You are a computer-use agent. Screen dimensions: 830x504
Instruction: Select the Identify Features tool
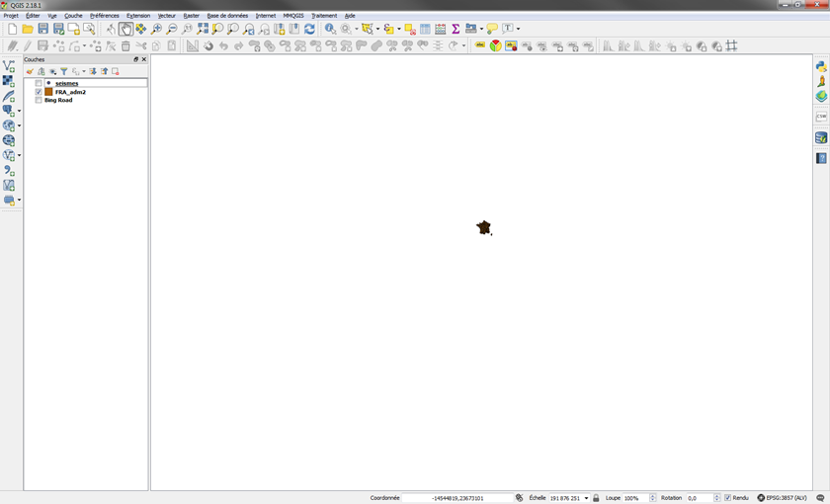click(330, 30)
